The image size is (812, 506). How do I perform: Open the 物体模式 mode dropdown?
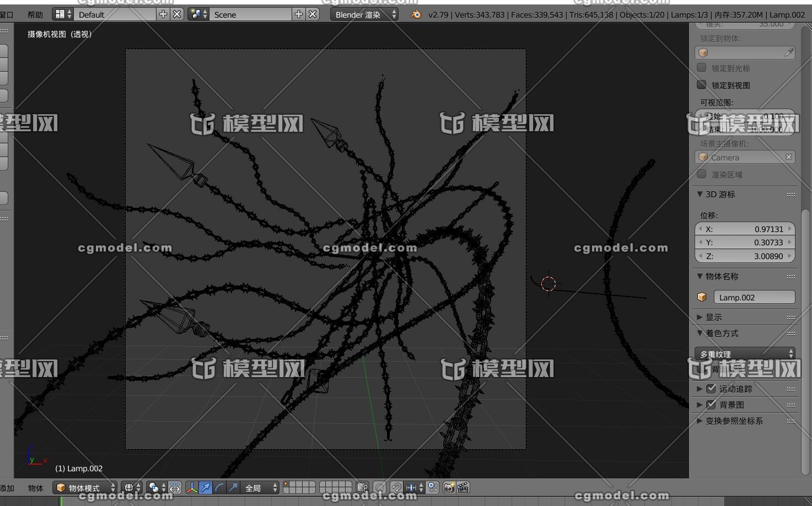pyautogui.click(x=85, y=488)
